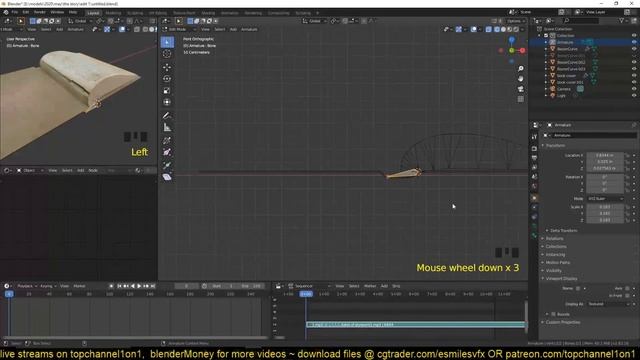Open the Bone properties tab
Screen dimensions: 640x360
[x=534, y=236]
